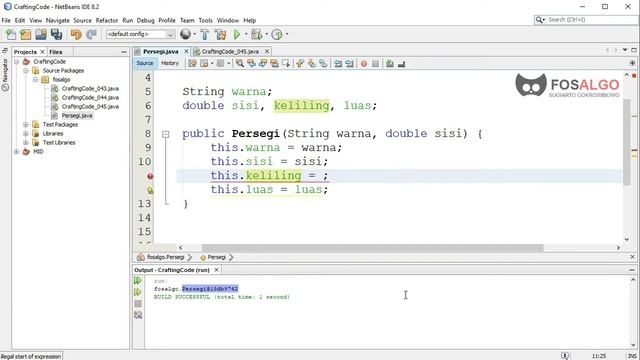Select CraftingCode_043.java in project tree
This screenshot has height=360, width=640.
90,89
